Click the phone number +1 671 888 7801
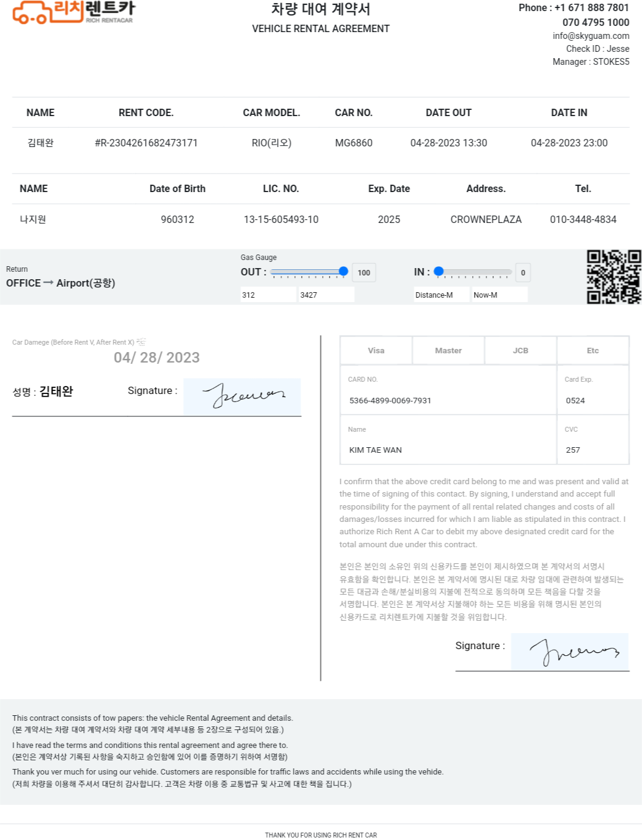 (x=591, y=7)
